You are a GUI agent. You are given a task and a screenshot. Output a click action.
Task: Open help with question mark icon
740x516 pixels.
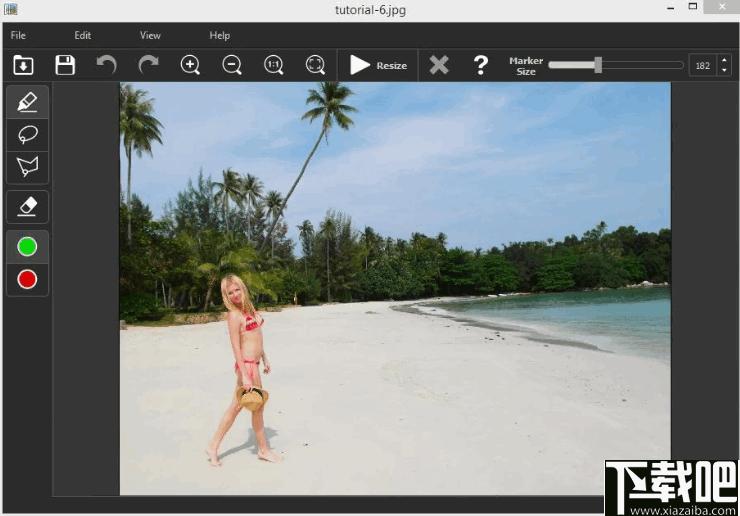click(480, 65)
